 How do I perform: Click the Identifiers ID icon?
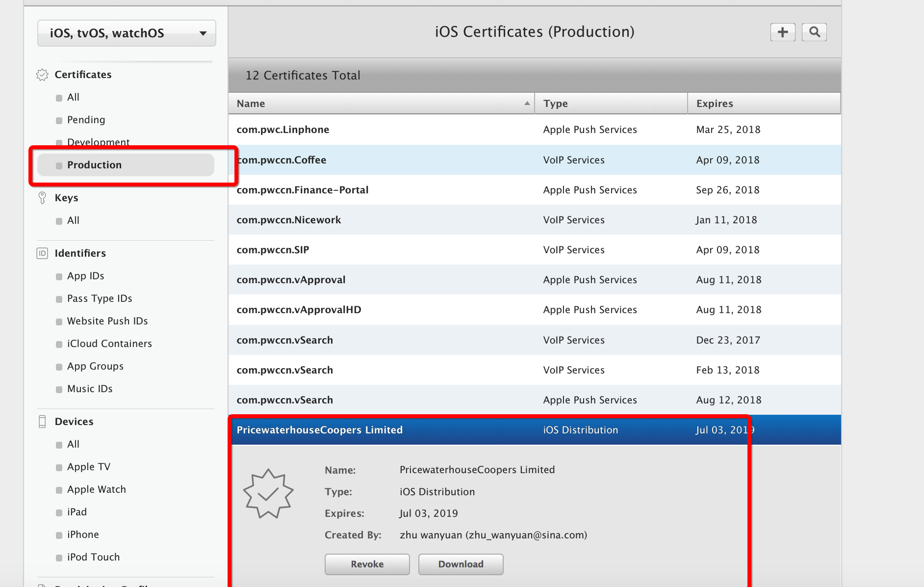(x=42, y=253)
